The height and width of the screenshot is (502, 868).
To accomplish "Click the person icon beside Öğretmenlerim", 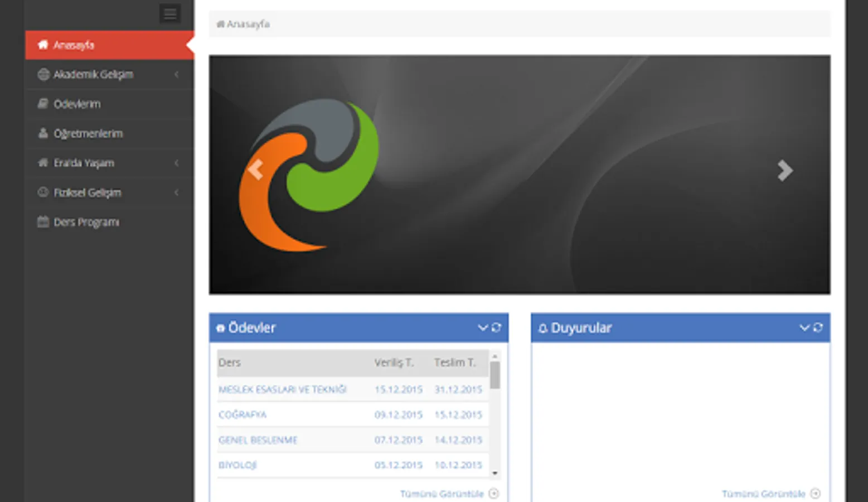I will tap(43, 133).
